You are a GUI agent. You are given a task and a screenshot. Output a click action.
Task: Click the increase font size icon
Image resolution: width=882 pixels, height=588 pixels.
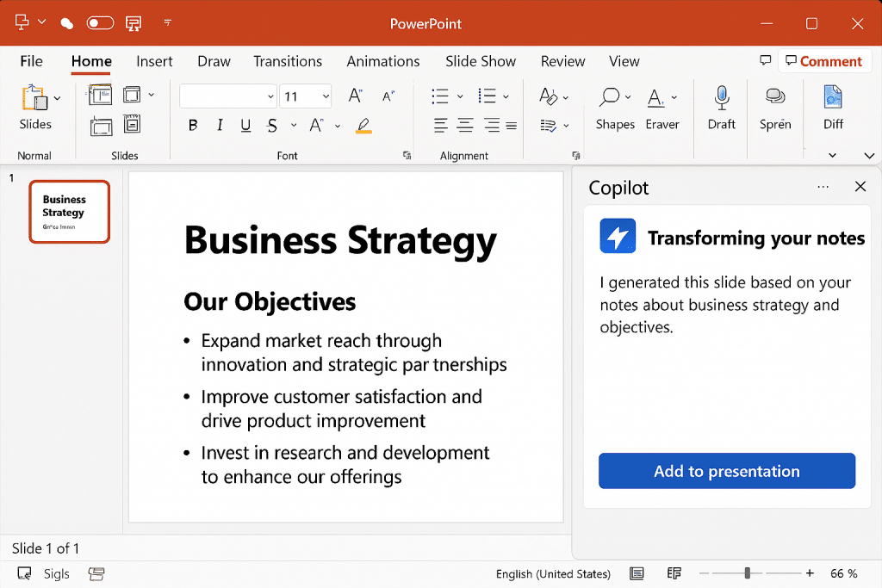355,96
